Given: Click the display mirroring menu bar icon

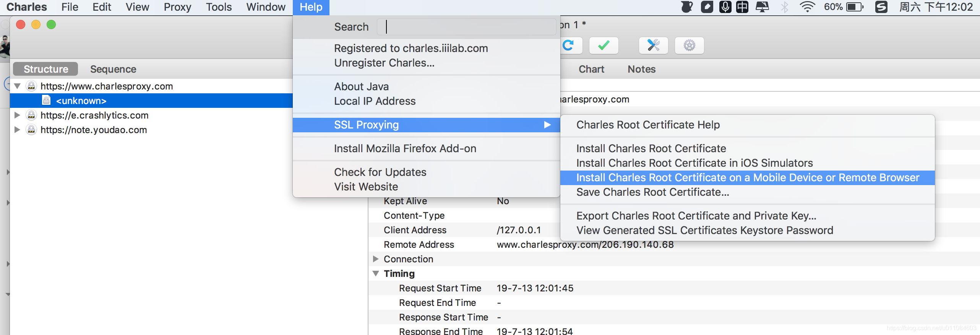Looking at the screenshot, I should pos(762,7).
